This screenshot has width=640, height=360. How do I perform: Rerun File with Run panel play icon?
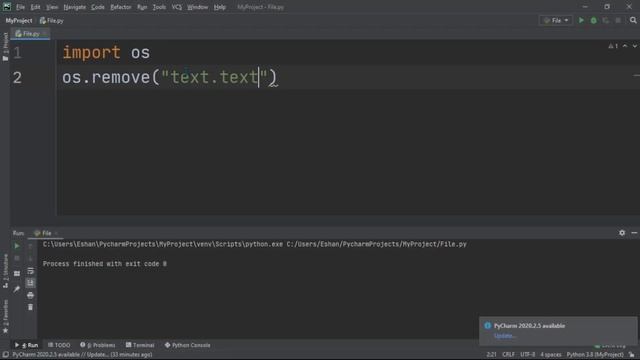pyautogui.click(x=17, y=246)
